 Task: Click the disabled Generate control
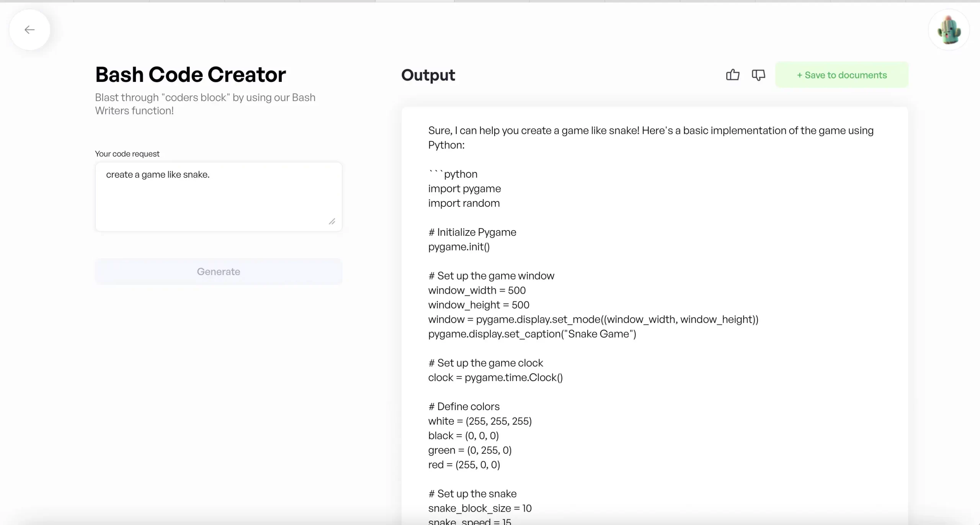[x=218, y=271]
